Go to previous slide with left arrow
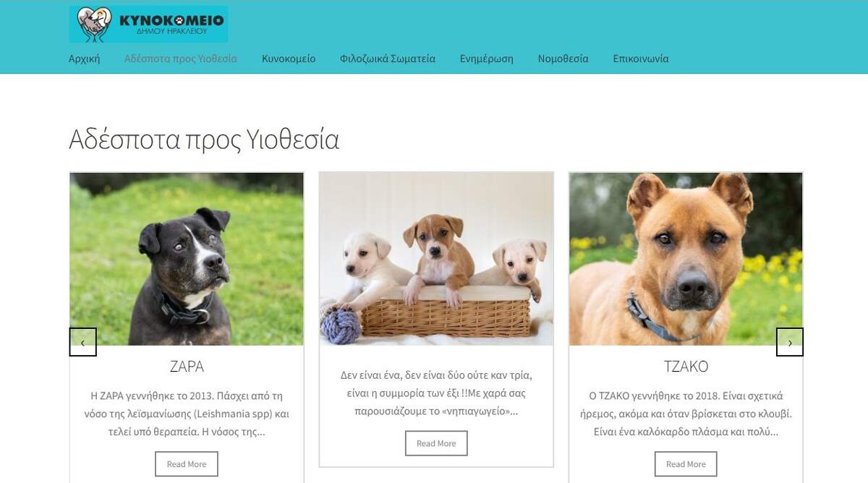Viewport: 868px width, 483px height. (x=83, y=342)
